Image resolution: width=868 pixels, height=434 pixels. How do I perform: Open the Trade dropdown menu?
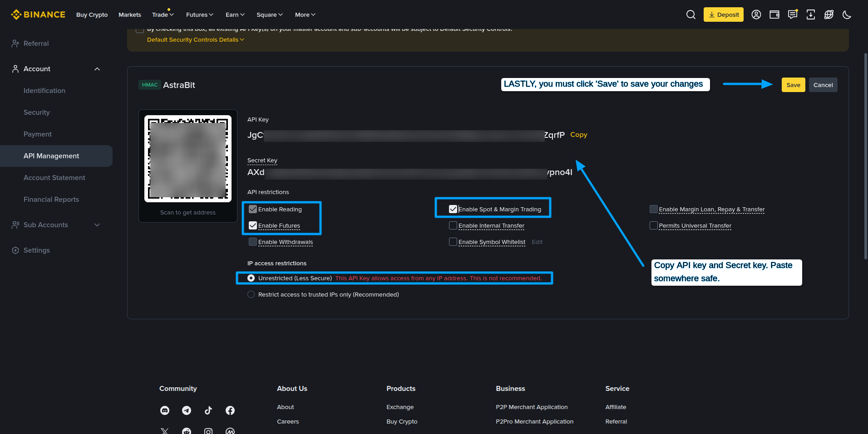pos(163,15)
